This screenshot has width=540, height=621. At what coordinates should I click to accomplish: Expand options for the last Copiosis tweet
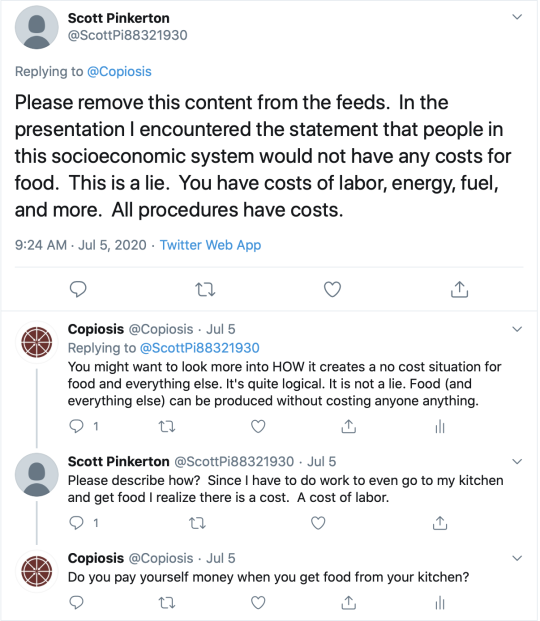pos(517,558)
